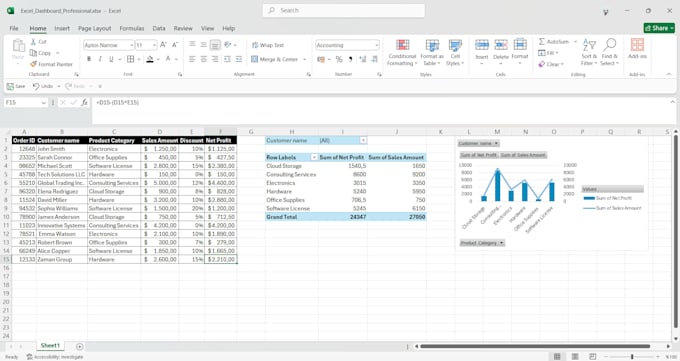Open Conditional Formatting icon in Styles
This screenshot has width=680, height=361.
(402, 45)
